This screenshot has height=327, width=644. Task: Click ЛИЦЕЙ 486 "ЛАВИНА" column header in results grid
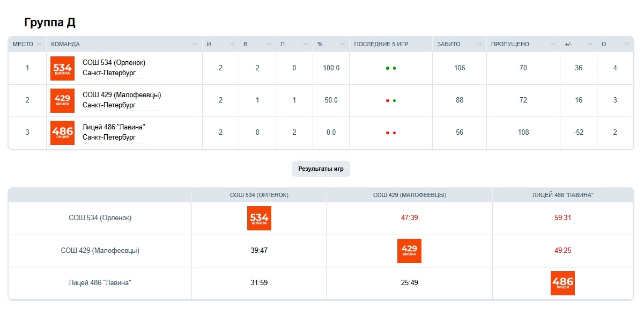pyautogui.click(x=563, y=195)
